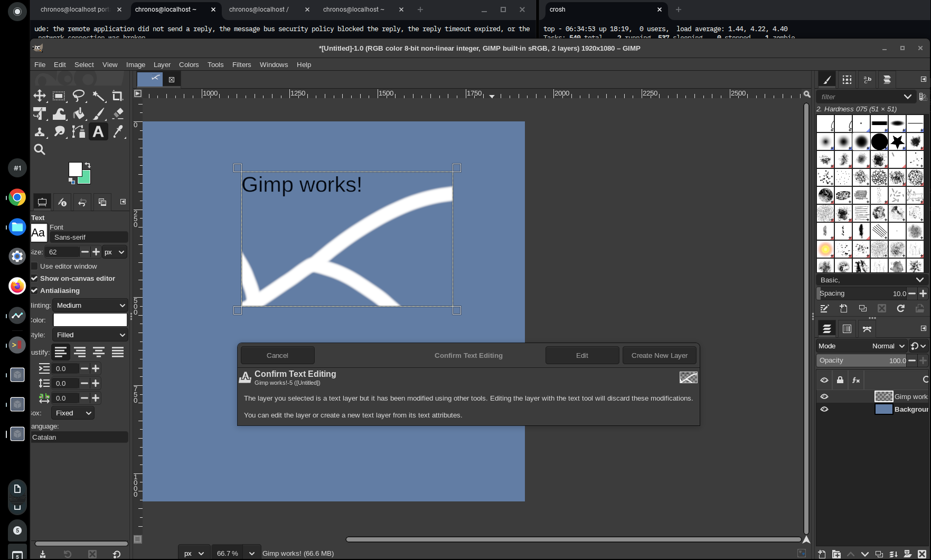Select the Paths tool
The height and width of the screenshot is (560, 931).
(x=79, y=132)
